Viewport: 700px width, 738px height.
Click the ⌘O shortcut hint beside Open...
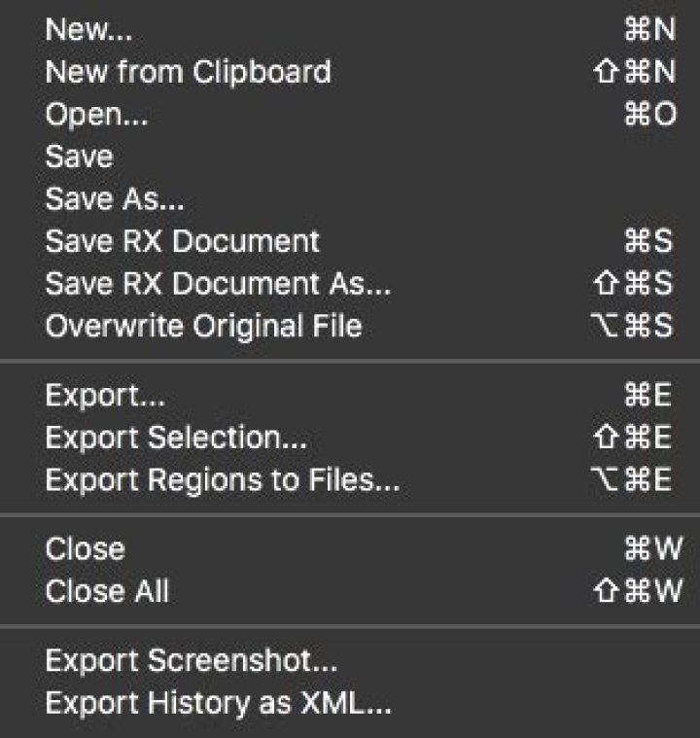(x=649, y=115)
